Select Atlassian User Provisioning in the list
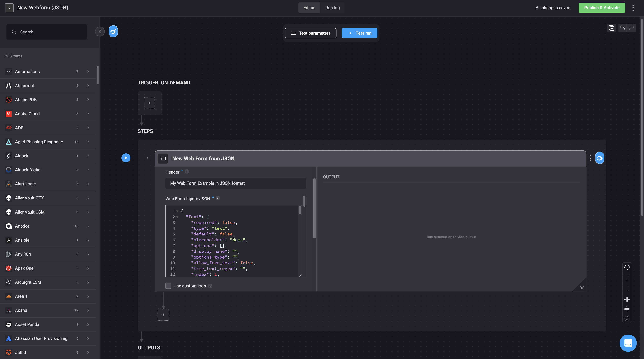644x359 pixels. 48,338
